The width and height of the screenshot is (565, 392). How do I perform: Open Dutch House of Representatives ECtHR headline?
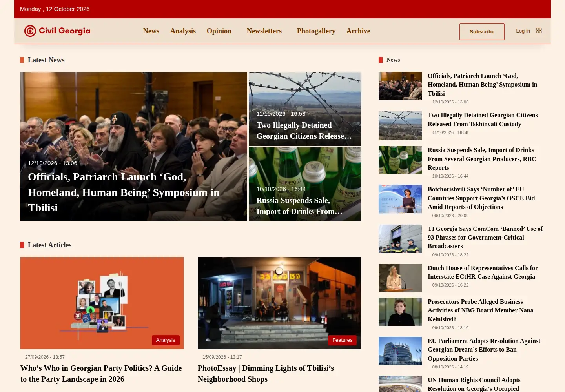483,272
